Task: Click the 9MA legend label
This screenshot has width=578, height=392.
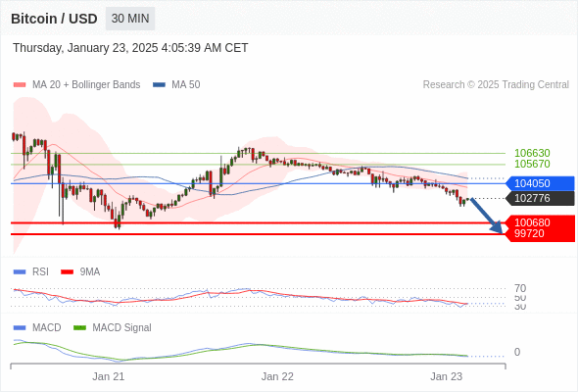Action: (x=90, y=272)
